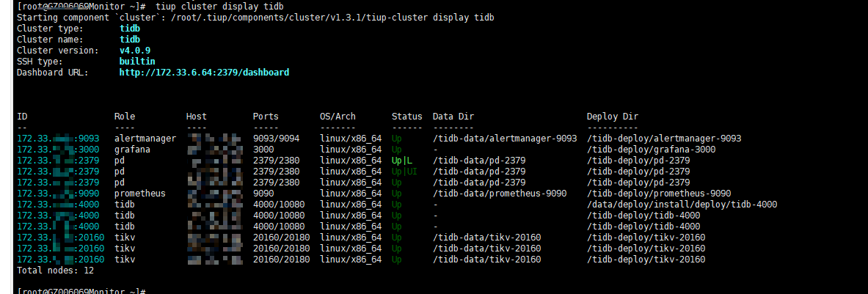
Task: Click 'linux/x86_64' in the alertmanager row
Action: click(x=351, y=139)
